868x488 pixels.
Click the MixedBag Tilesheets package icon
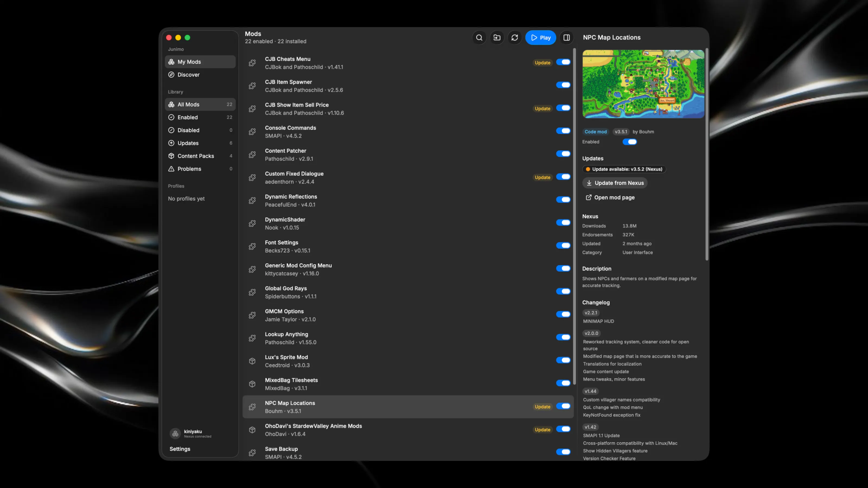coord(252,384)
